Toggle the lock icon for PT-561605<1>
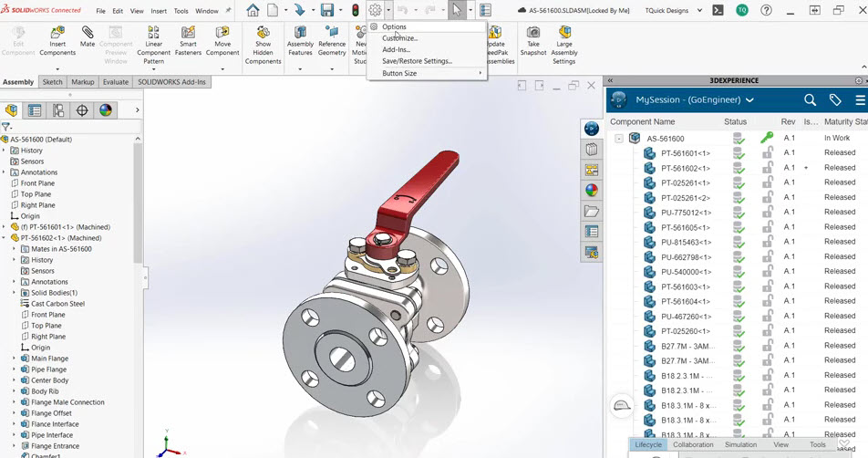The image size is (868, 458). 768,227
